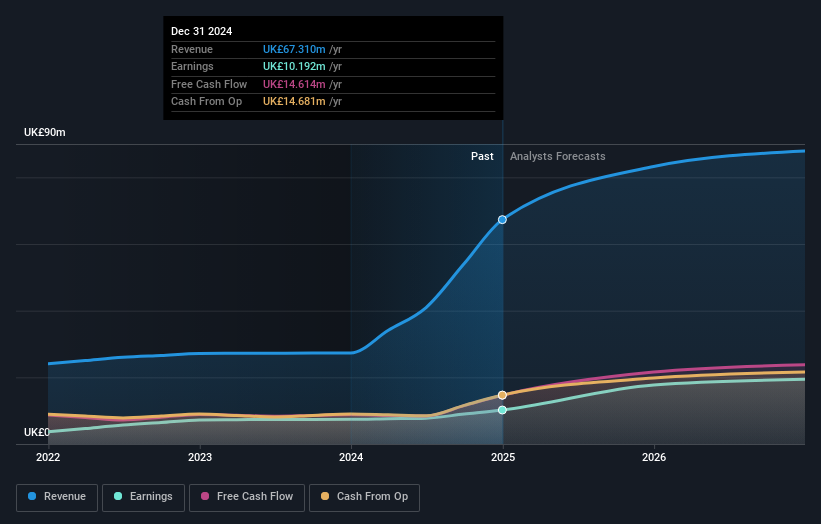This screenshot has width=821, height=524.
Task: Click the Dec 31 2024 tooltip date
Action: (202, 31)
